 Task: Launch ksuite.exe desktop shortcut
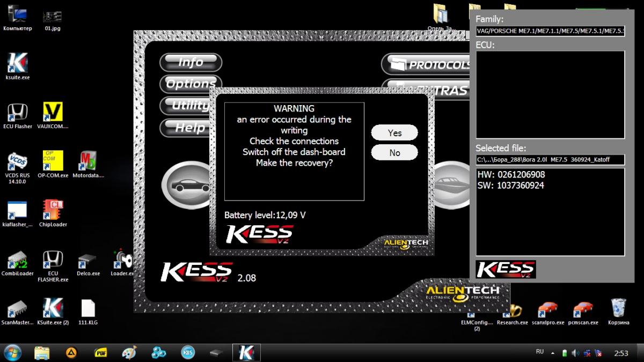[17, 67]
